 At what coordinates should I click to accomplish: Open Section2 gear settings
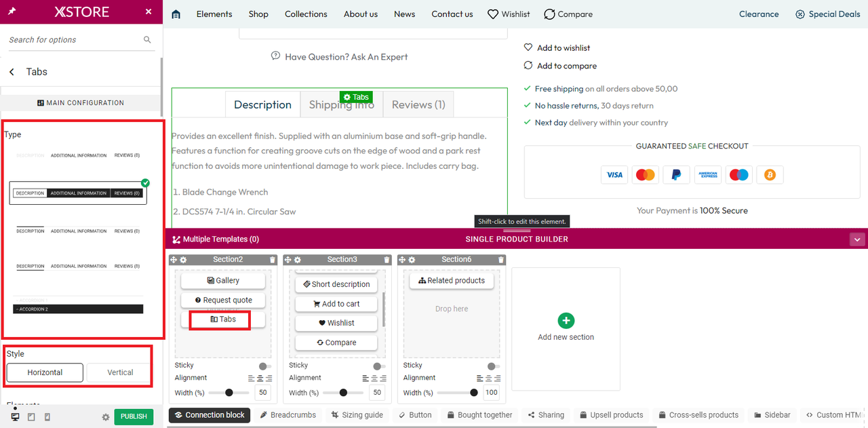point(183,260)
